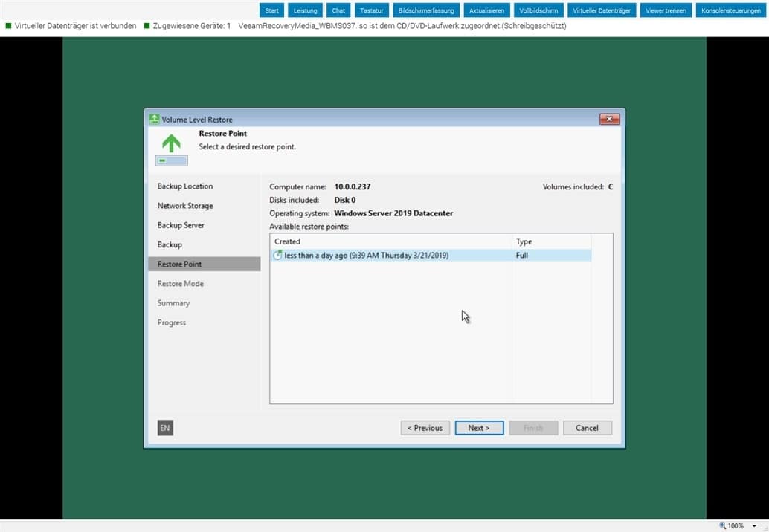The width and height of the screenshot is (769, 532).
Task: Click the Veeam icon in dialog title bar
Action: pos(154,119)
